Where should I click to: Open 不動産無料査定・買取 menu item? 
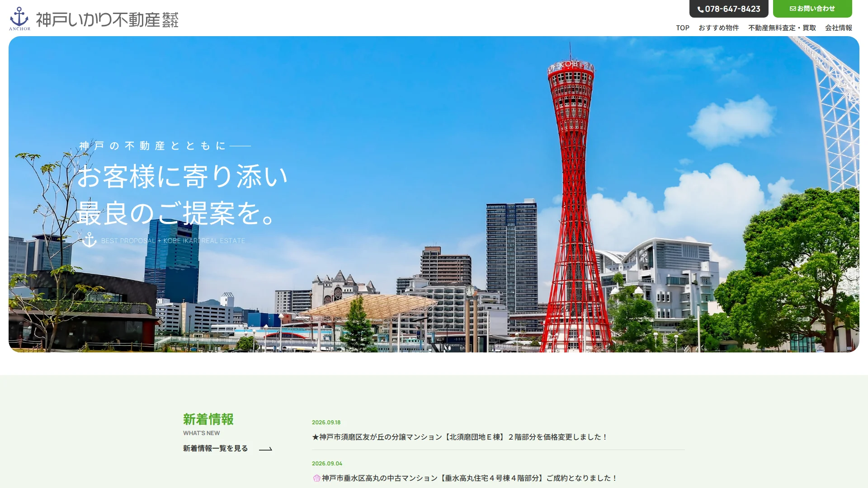point(782,28)
